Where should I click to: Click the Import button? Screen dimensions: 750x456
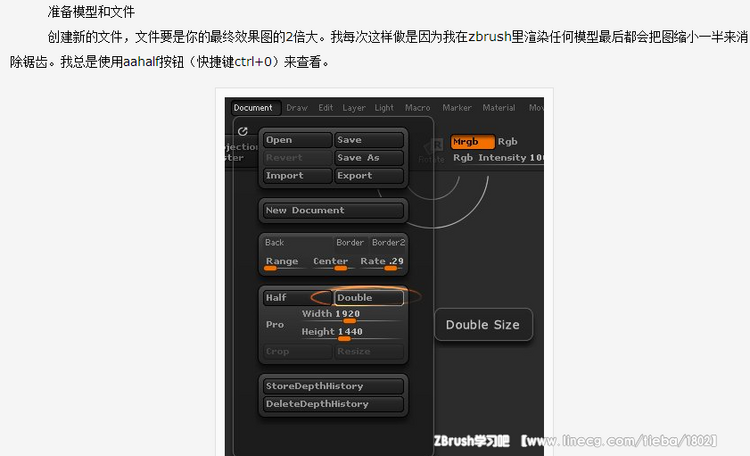pos(297,175)
